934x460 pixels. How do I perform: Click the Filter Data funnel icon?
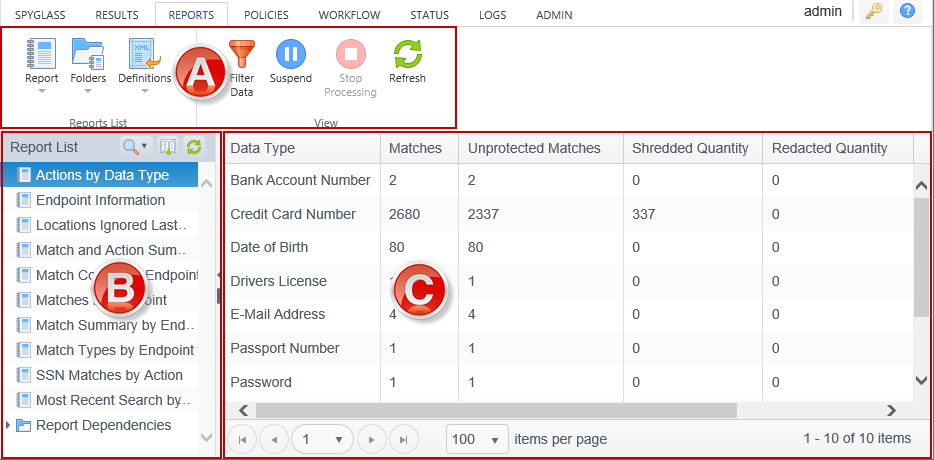tap(242, 56)
